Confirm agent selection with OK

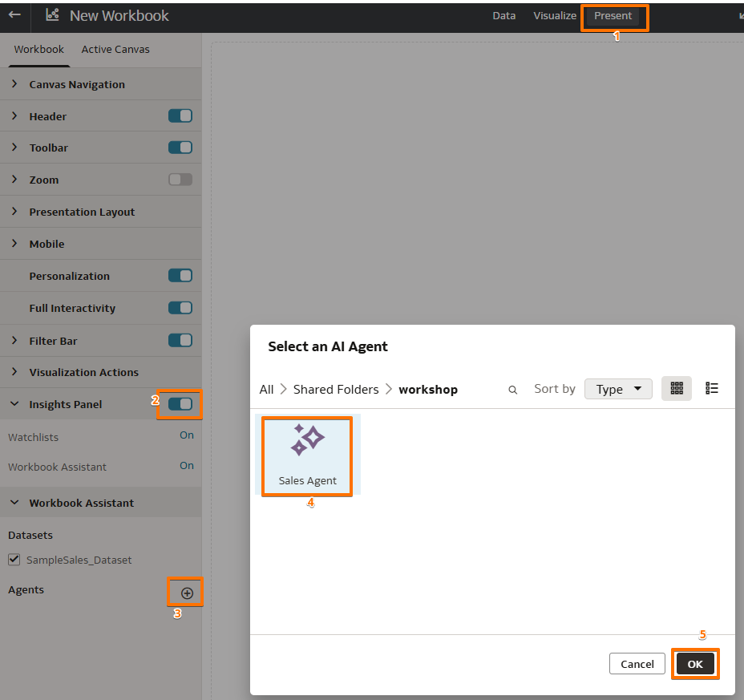(694, 663)
